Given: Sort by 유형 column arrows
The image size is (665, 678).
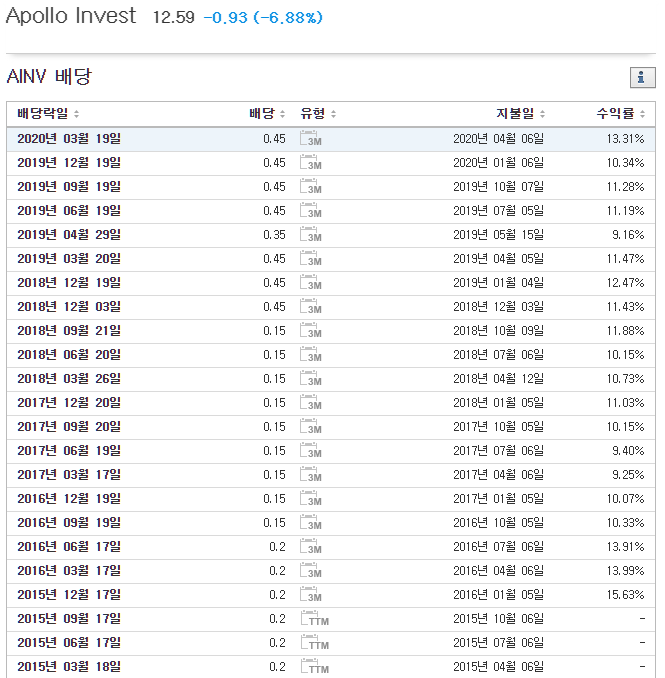Looking at the screenshot, I should pos(333,114).
